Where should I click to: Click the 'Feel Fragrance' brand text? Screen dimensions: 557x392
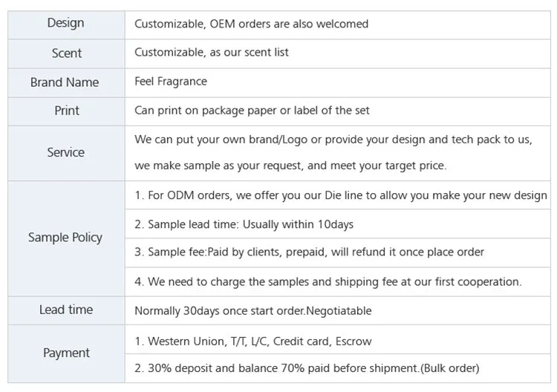click(x=171, y=82)
